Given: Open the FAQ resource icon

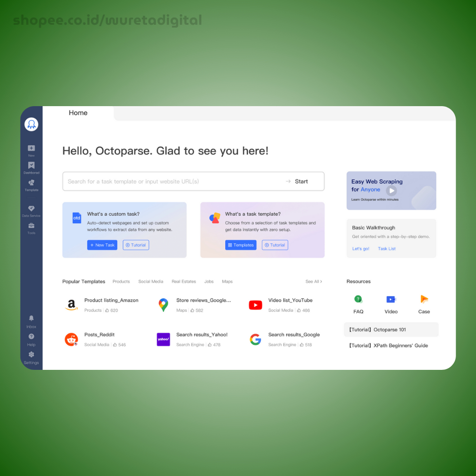Looking at the screenshot, I should tap(358, 299).
